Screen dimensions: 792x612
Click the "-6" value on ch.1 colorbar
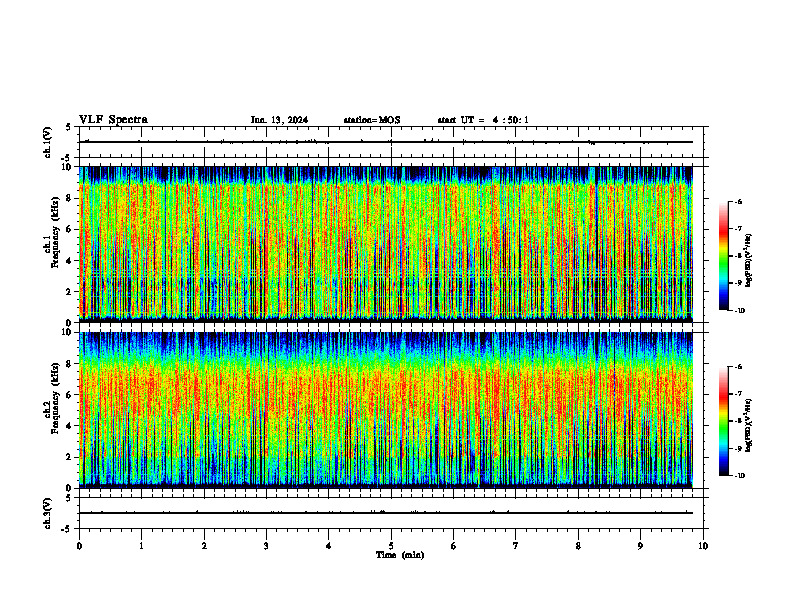click(737, 201)
